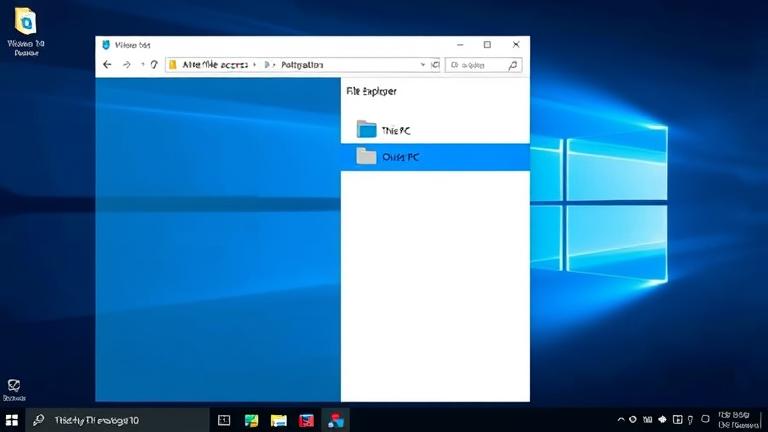Minimize the File Explorer window
Image resolution: width=768 pixels, height=432 pixels.
[460, 45]
